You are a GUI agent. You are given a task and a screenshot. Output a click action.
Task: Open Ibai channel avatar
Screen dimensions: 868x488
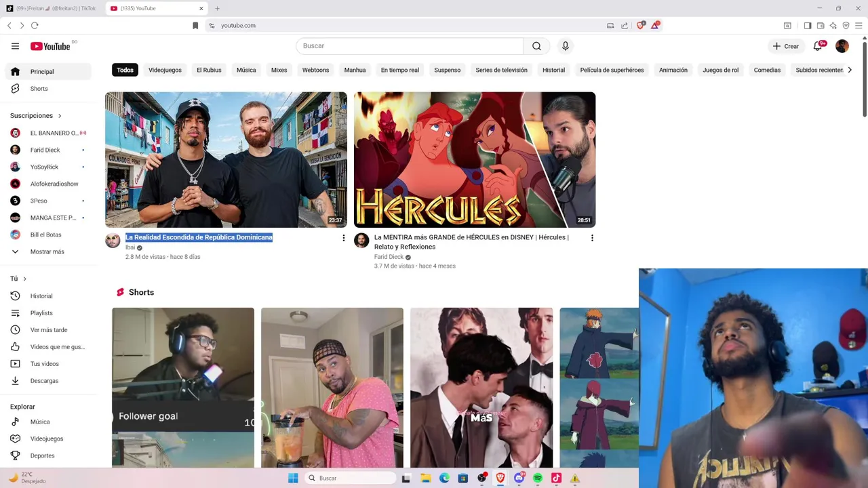pyautogui.click(x=113, y=241)
